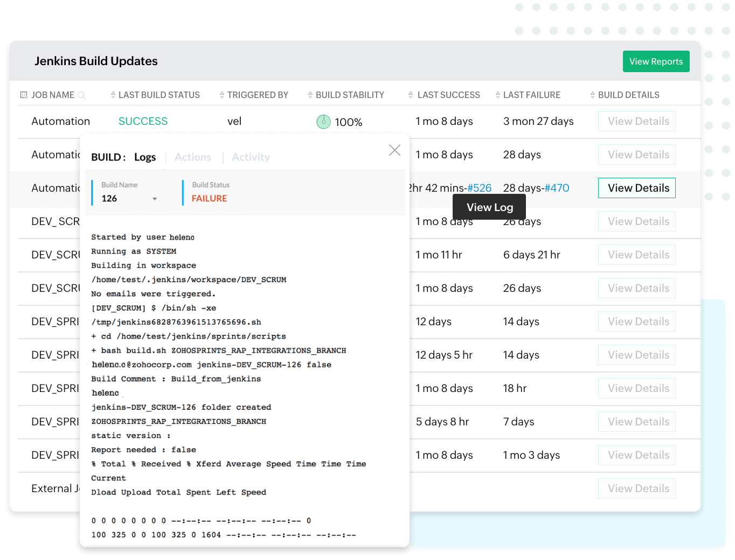Click View Details in 1 mo 3 days row
The image size is (735, 560).
(x=637, y=455)
